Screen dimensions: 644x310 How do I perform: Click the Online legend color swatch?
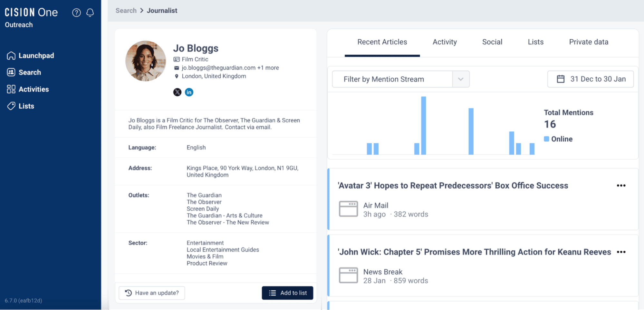point(546,139)
